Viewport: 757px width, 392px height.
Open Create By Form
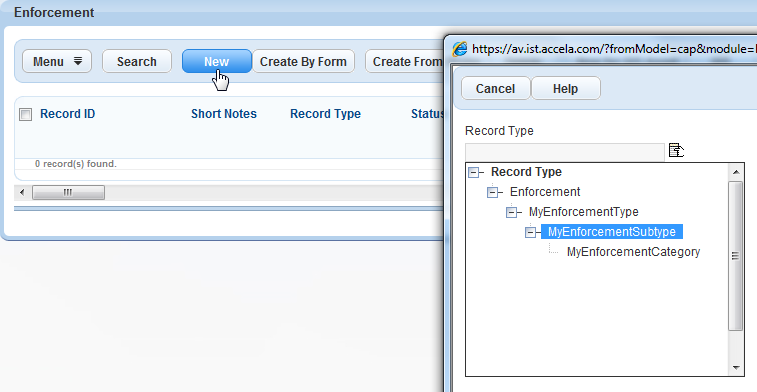[303, 61]
